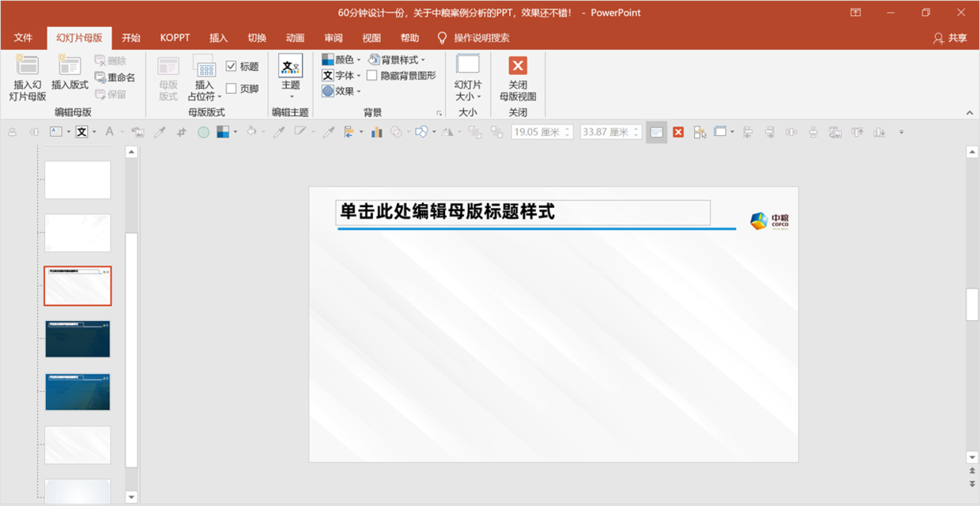
Task: Click the main editing area scrollbar thumb
Action: (x=972, y=304)
